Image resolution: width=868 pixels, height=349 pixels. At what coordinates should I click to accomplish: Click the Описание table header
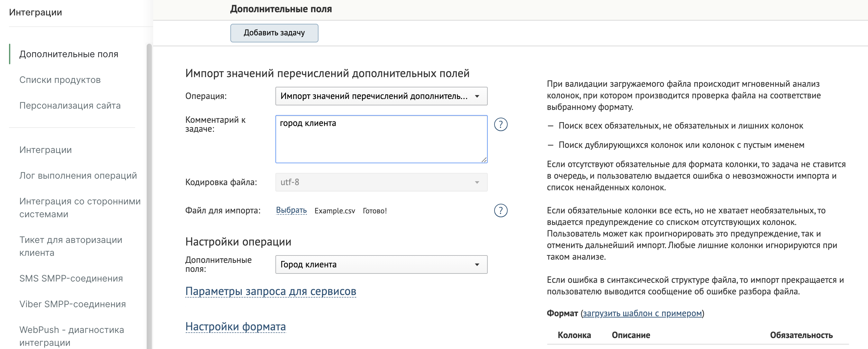[631, 335]
